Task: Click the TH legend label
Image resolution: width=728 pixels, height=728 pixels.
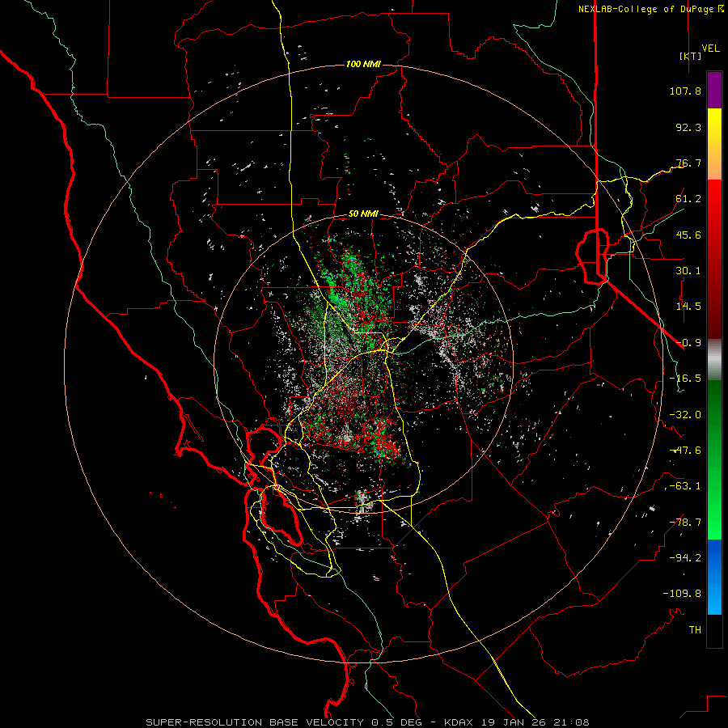Action: click(x=695, y=630)
